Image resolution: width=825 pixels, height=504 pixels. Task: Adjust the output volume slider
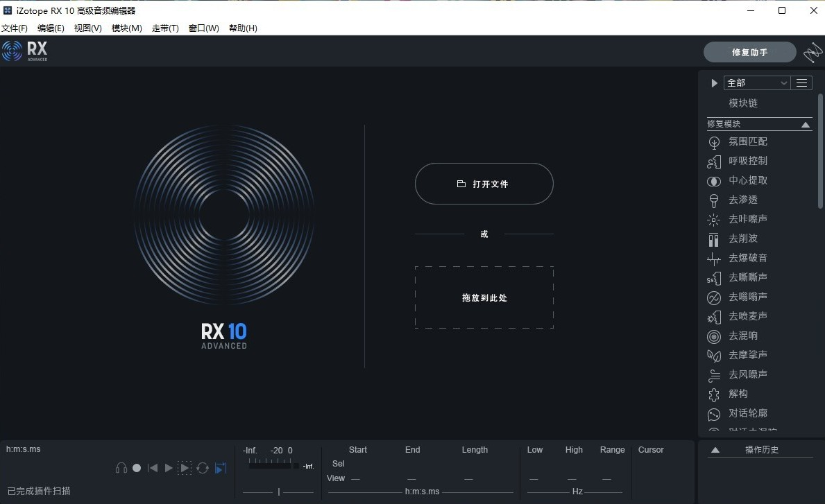coord(278,492)
